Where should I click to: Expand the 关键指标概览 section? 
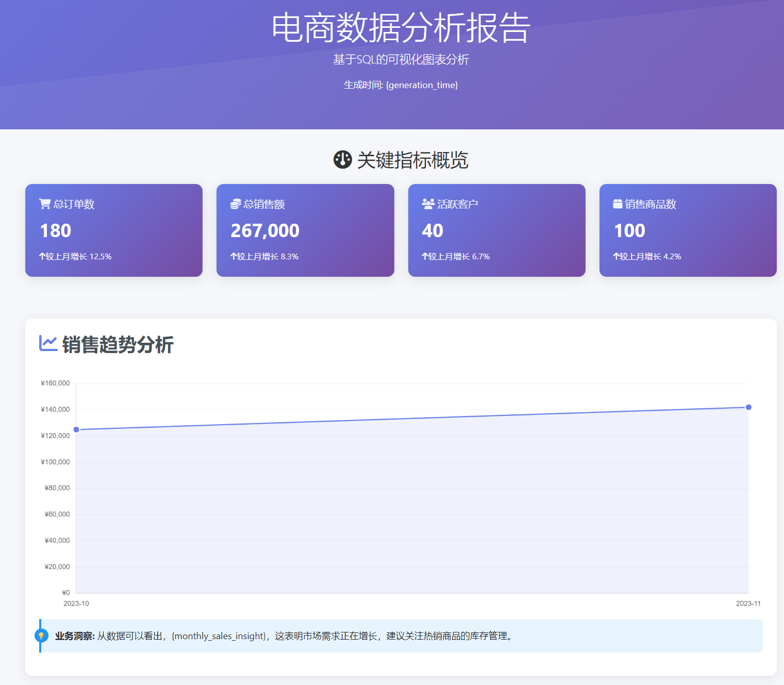click(414, 160)
